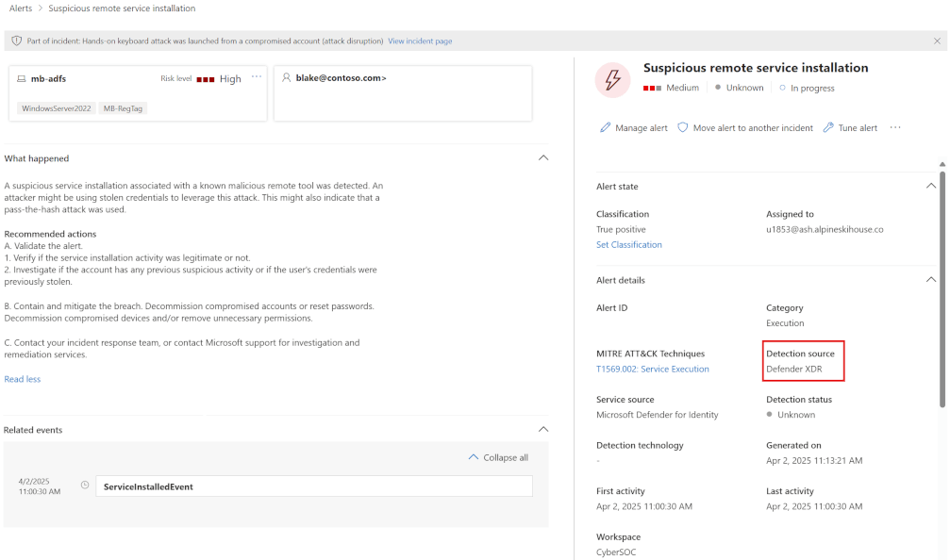Collapse the Related events section
950x560 pixels.
(543, 430)
